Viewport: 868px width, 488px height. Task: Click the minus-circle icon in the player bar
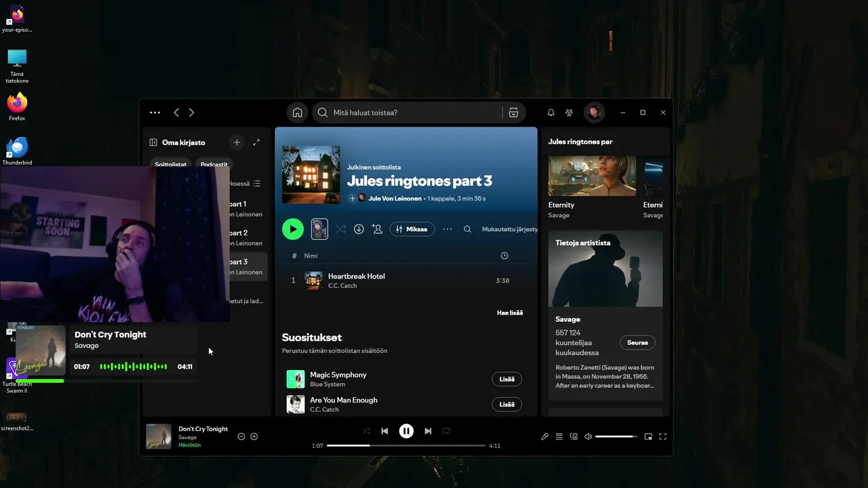[x=241, y=436]
